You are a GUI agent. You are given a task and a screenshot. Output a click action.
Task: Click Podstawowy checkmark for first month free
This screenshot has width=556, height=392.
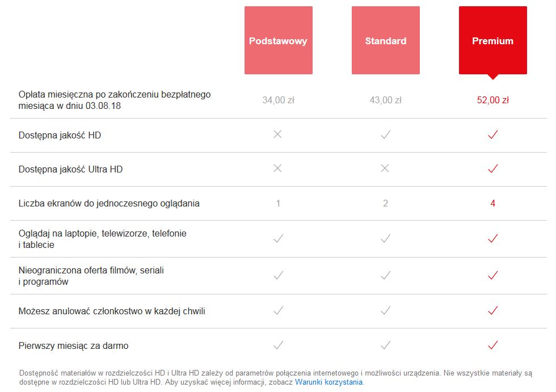[278, 345]
